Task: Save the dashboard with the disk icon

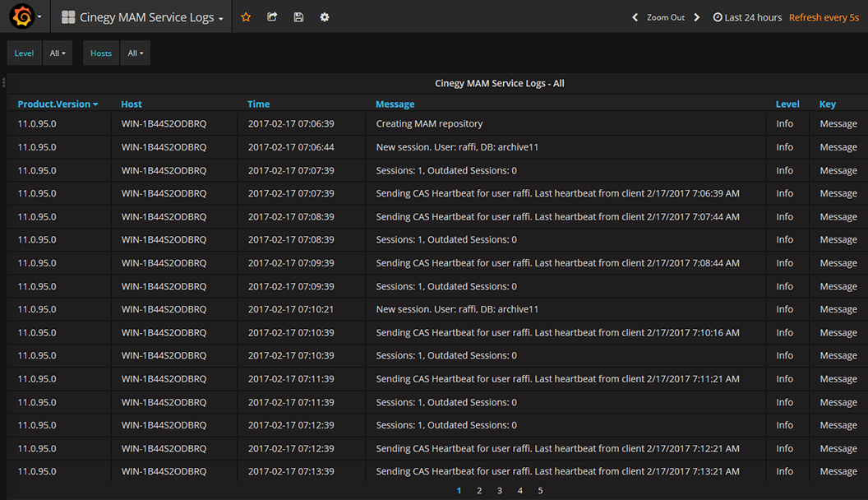Action: click(x=298, y=17)
